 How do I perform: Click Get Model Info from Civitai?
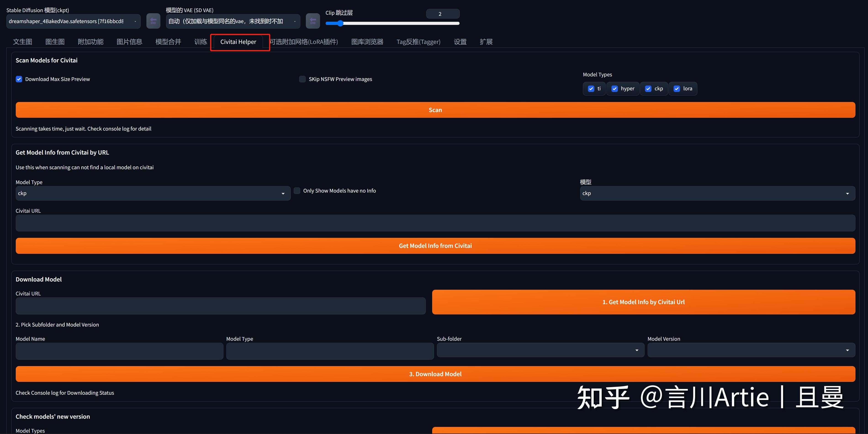(x=435, y=246)
